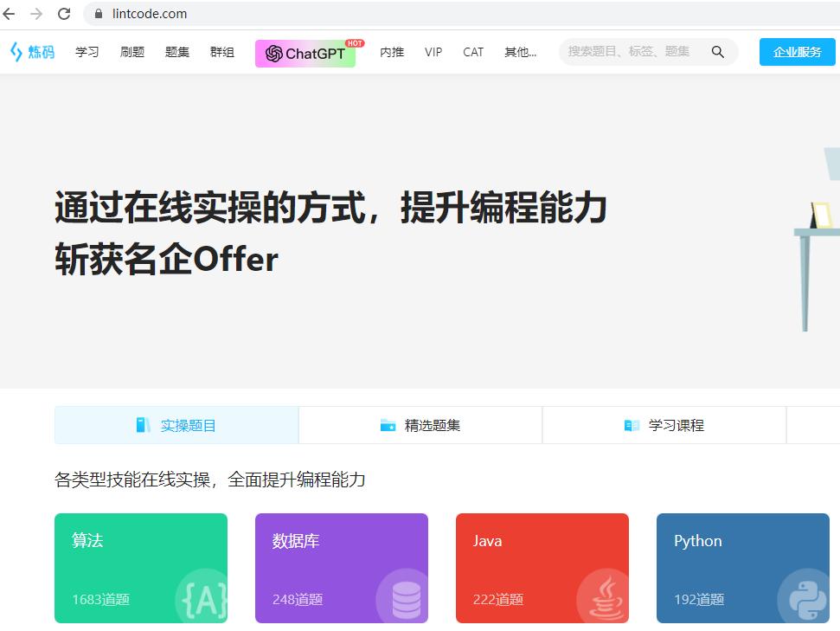The width and height of the screenshot is (840, 631).
Task: Switch to the 精选题集 tab
Action: click(420, 424)
